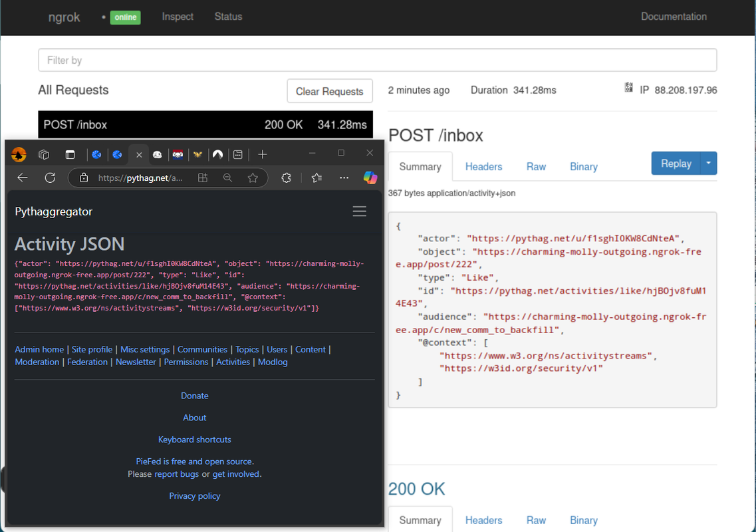This screenshot has width=756, height=532.
Task: Go back in the Edge browser
Action: tap(23, 178)
